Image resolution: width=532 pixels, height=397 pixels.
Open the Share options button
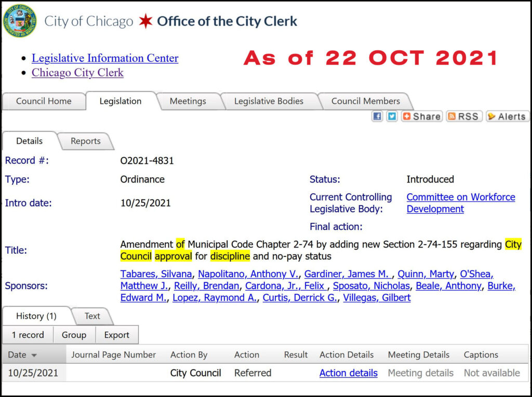pos(422,116)
